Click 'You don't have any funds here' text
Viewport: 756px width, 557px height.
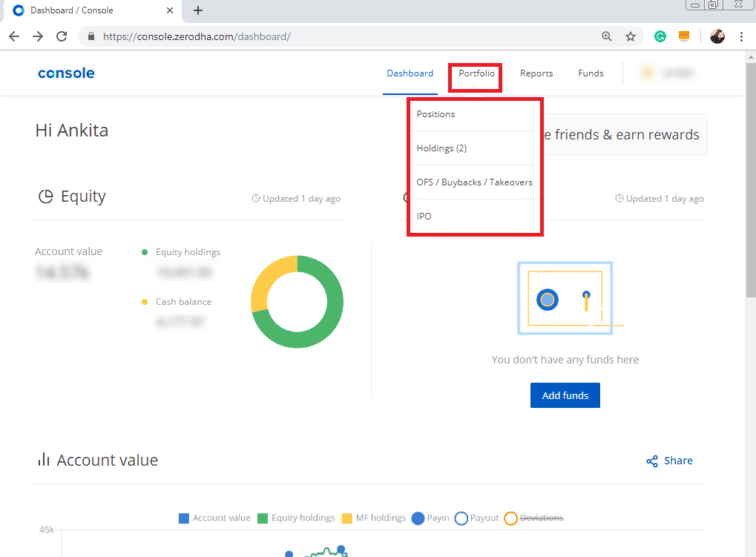tap(565, 360)
